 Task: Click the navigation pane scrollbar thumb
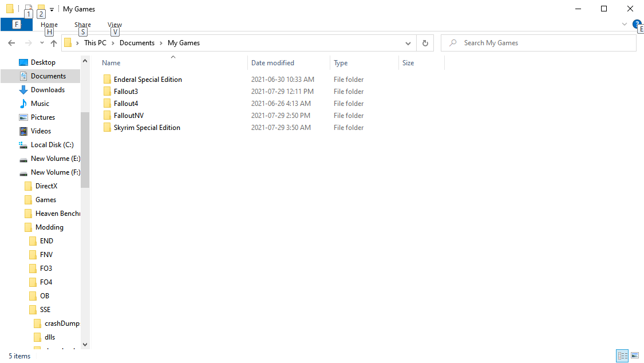(x=85, y=149)
